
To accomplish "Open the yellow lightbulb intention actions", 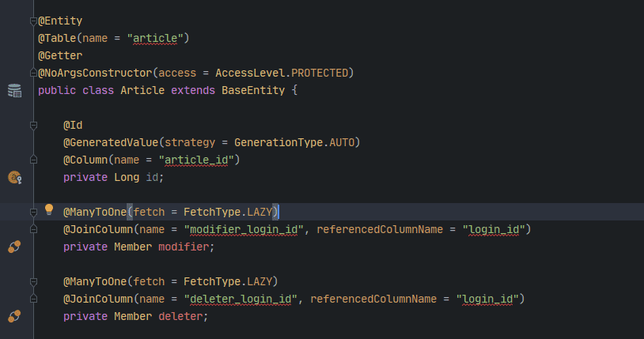I will (49, 209).
